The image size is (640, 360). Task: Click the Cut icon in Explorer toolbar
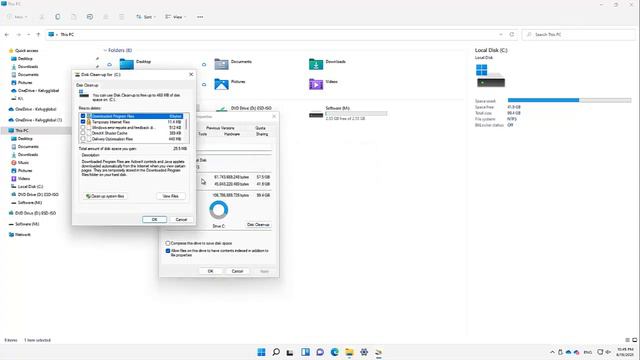coord(42,17)
